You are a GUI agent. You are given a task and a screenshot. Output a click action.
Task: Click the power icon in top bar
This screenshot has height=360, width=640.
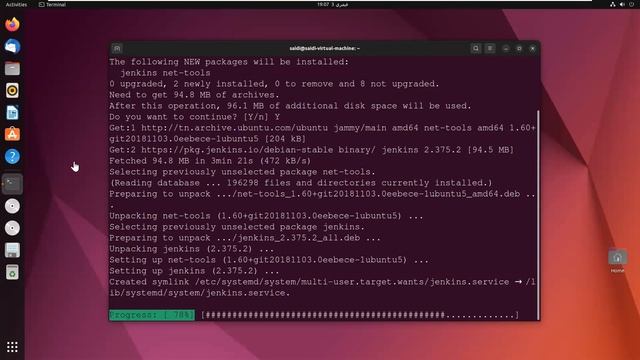[631, 4]
